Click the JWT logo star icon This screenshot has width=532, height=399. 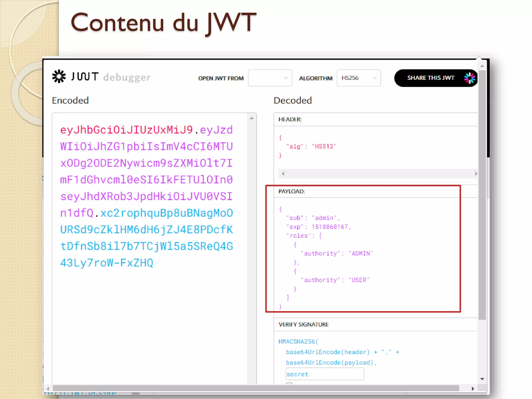(59, 76)
